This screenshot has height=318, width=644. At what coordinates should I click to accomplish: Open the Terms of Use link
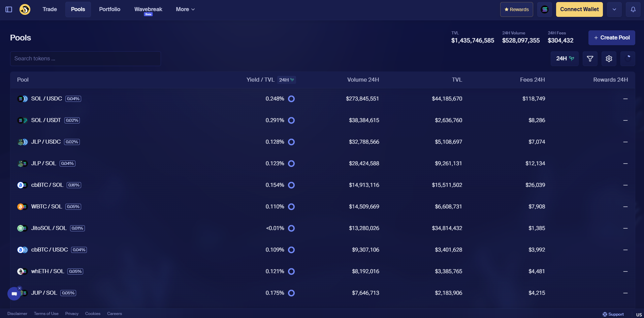[x=46, y=314]
